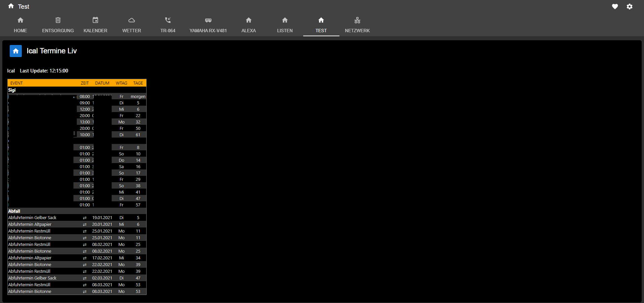Click Abfuhrtermin Altpapier on 20.01.2021
The height and width of the screenshot is (303, 644).
coord(30,224)
